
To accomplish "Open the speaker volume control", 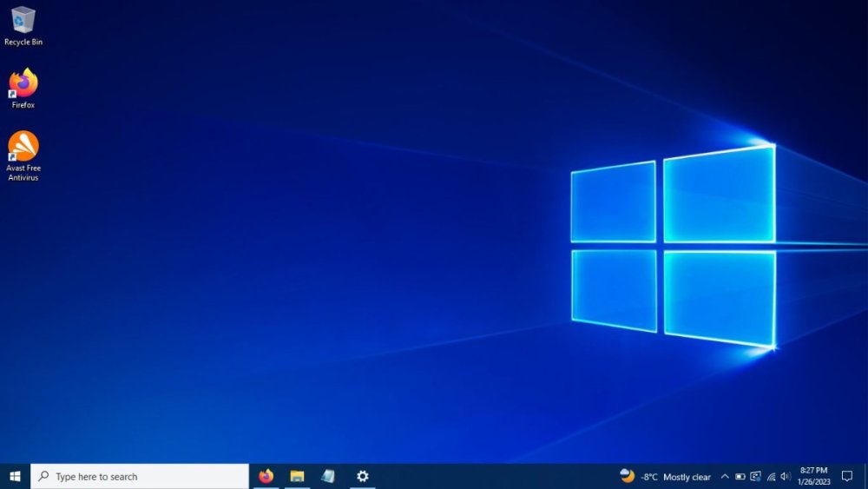I will click(x=785, y=477).
